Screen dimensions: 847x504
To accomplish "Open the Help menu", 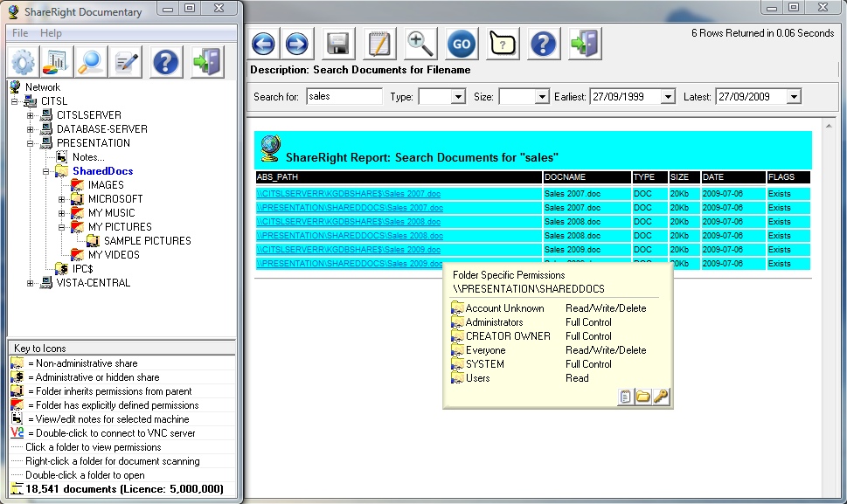I will click(x=51, y=33).
